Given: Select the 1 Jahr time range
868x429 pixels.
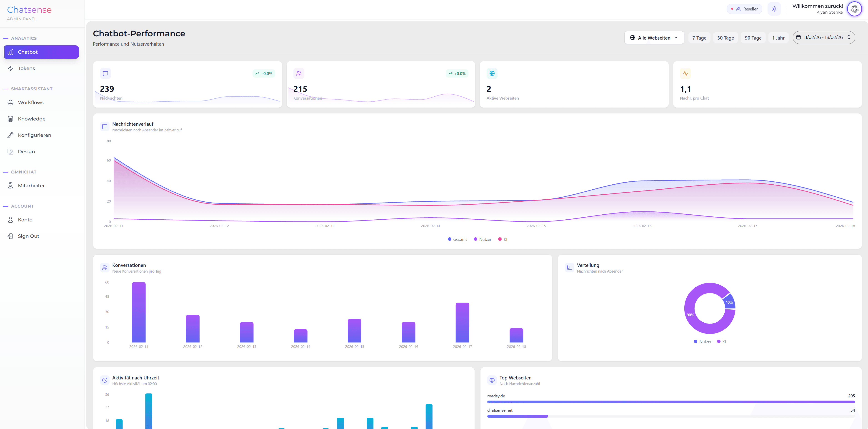Looking at the screenshot, I should tap(778, 38).
